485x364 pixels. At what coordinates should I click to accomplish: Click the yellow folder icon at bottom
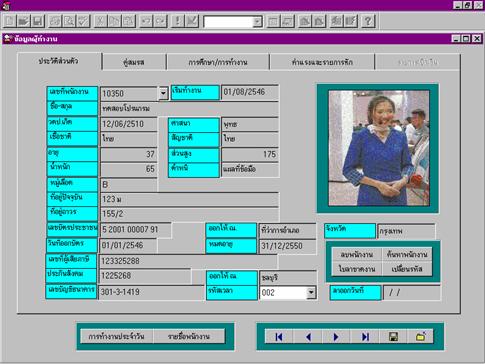coord(421,337)
